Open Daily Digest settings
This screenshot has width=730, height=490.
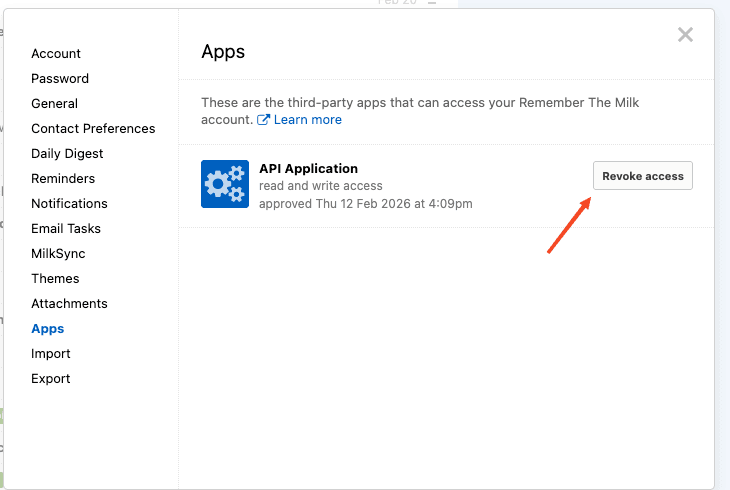67,154
